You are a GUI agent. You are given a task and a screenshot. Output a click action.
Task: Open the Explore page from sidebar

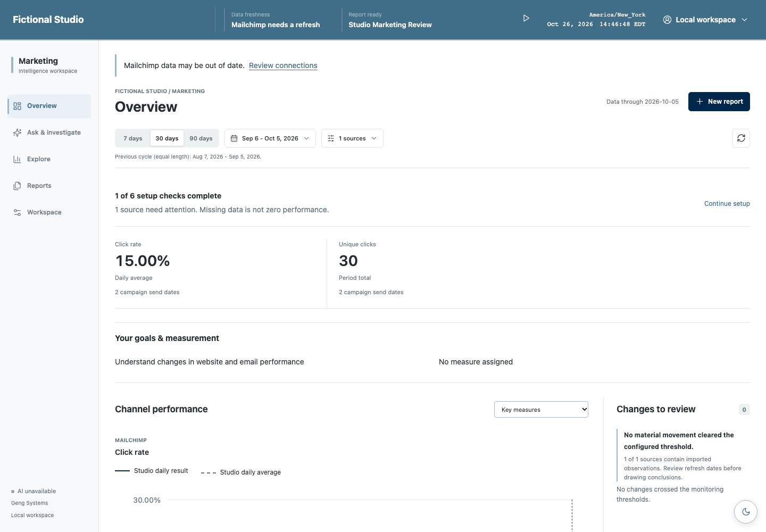(49, 159)
